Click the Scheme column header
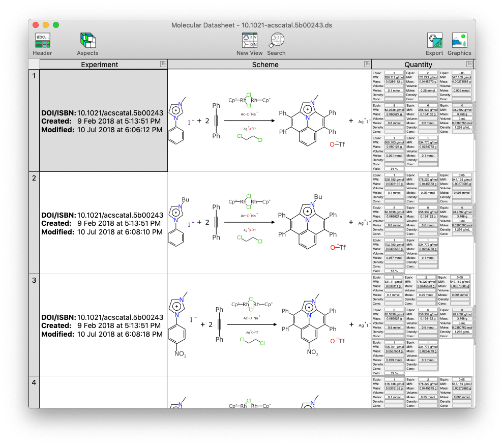This screenshot has height=446, width=504. click(x=265, y=65)
